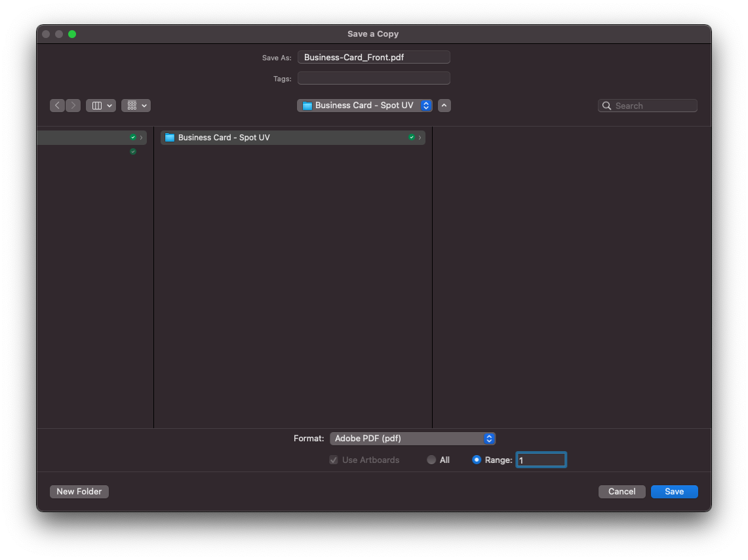Select the Range radio button

coord(477,460)
